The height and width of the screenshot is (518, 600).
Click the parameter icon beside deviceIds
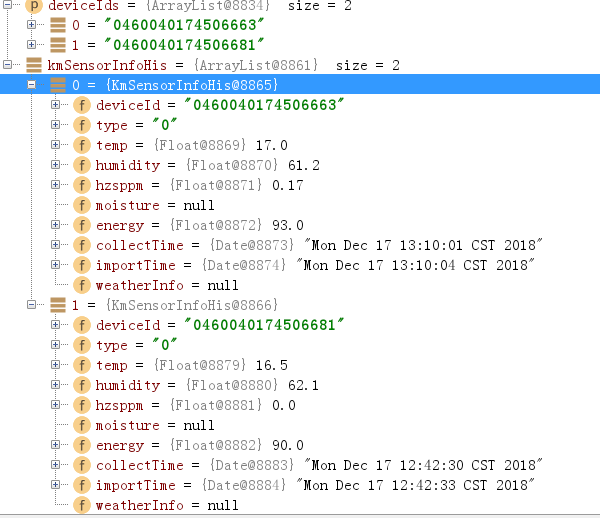pyautogui.click(x=34, y=5)
